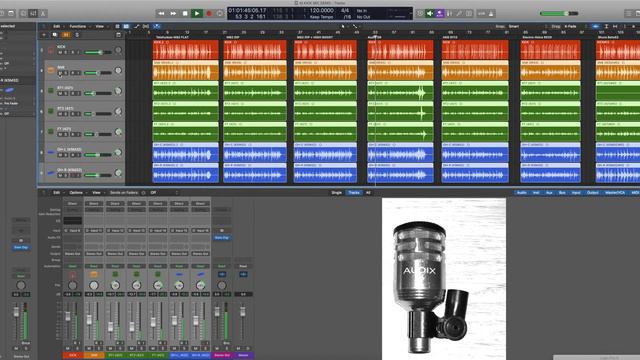The width and height of the screenshot is (640, 360).
Task: Toggle the orange highlighted track header button
Action: pos(66,35)
